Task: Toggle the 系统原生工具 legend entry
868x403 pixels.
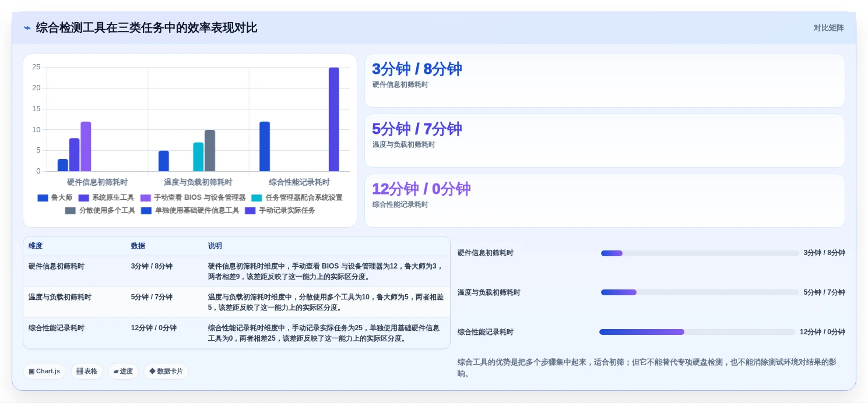Action: click(106, 198)
